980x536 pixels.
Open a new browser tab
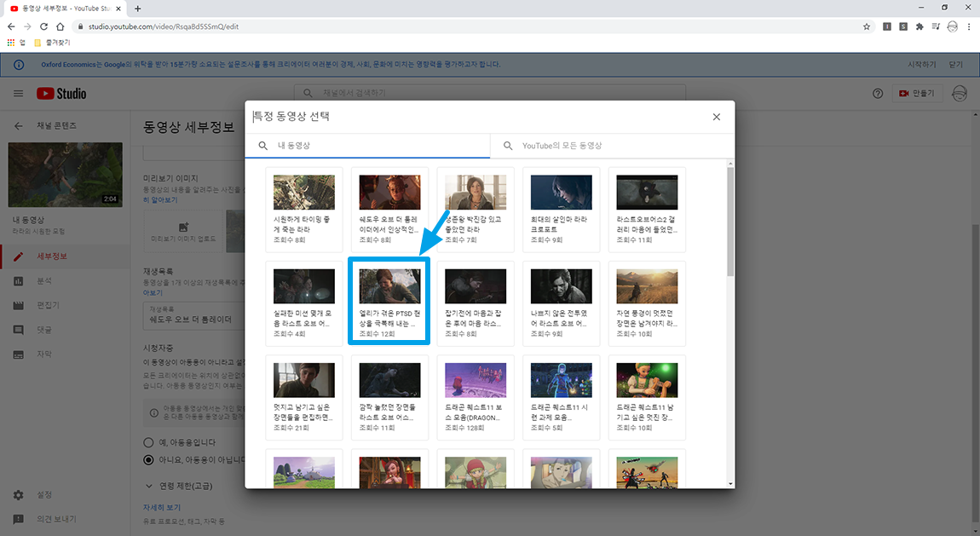pos(137,9)
